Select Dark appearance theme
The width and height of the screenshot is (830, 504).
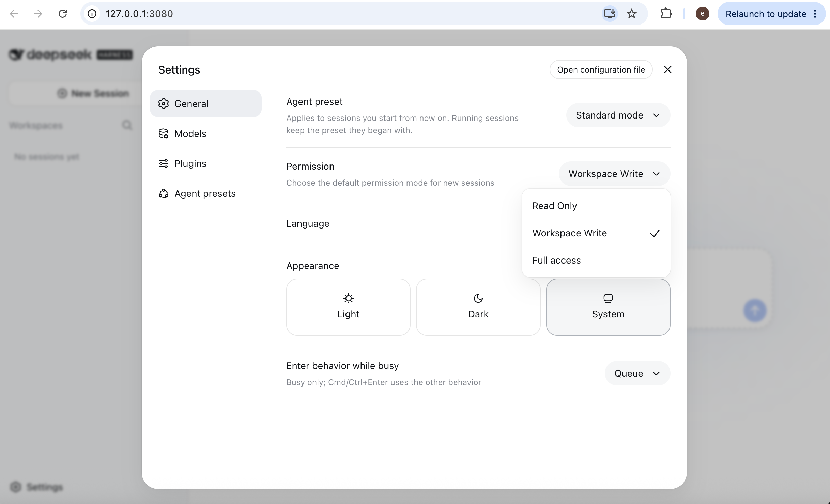pyautogui.click(x=478, y=307)
